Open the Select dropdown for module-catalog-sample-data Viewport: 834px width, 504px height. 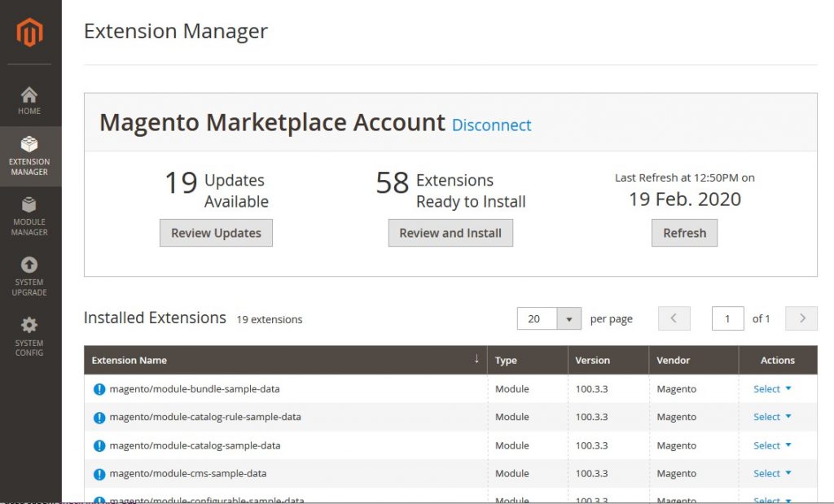click(x=770, y=445)
